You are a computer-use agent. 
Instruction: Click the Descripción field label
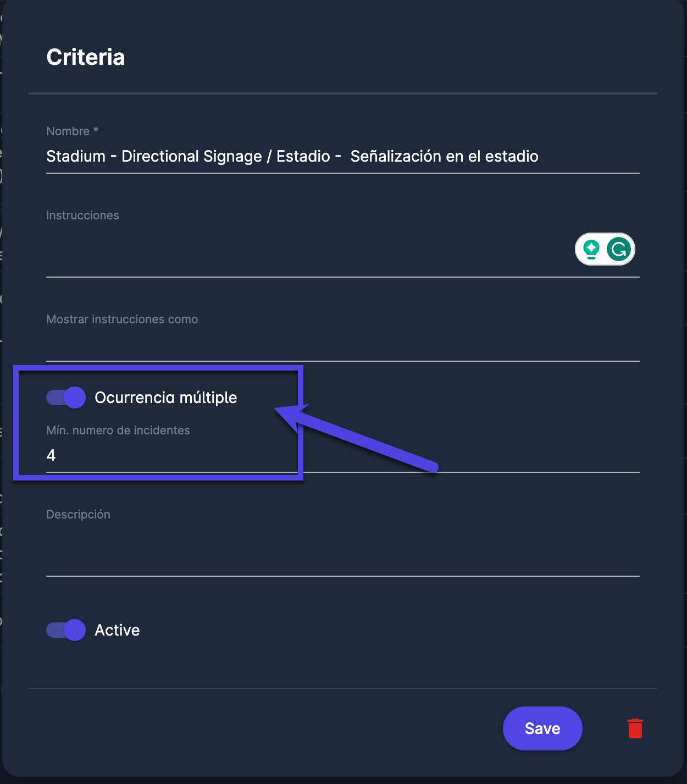[78, 515]
